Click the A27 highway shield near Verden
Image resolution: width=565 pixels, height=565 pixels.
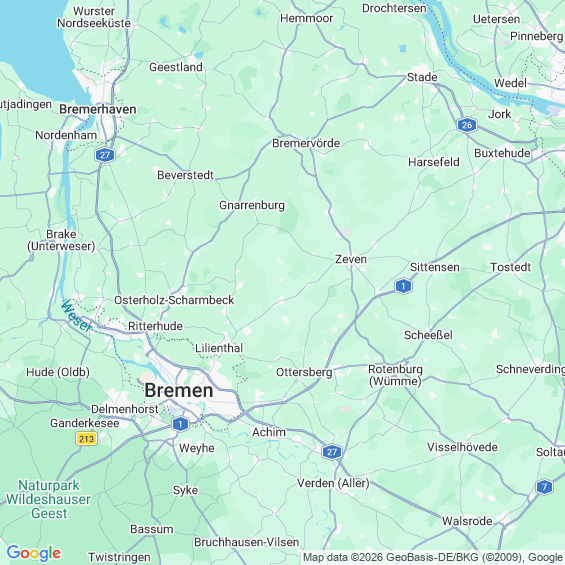tap(332, 452)
